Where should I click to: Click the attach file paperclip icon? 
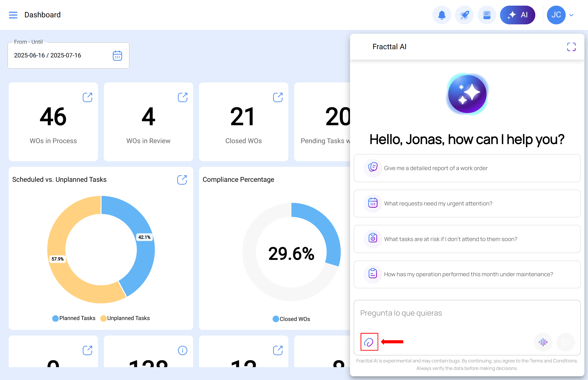point(369,342)
